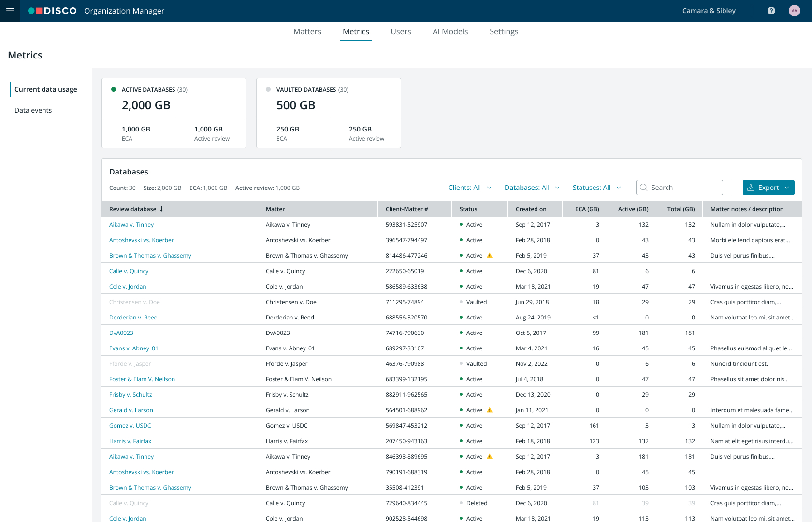Switch to the Matters tab
The width and height of the screenshot is (812, 522).
(x=307, y=31)
